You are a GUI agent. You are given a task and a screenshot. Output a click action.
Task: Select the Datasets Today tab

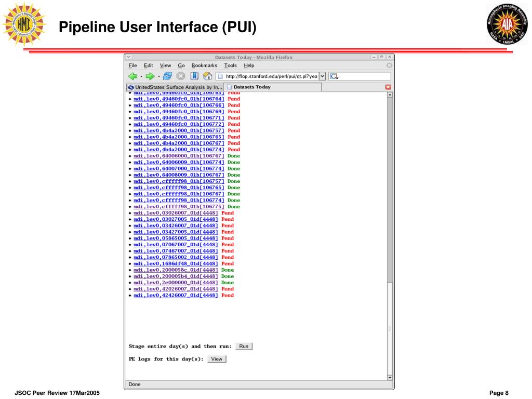[273, 87]
